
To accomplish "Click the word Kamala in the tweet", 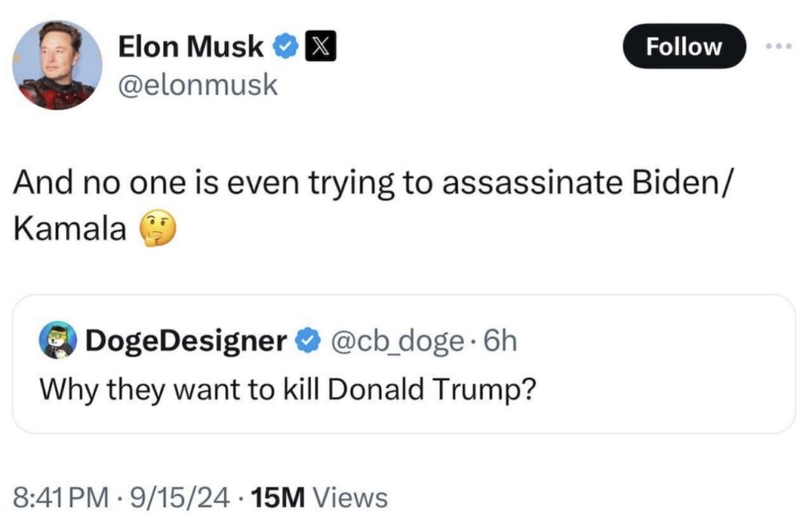I will click(70, 230).
